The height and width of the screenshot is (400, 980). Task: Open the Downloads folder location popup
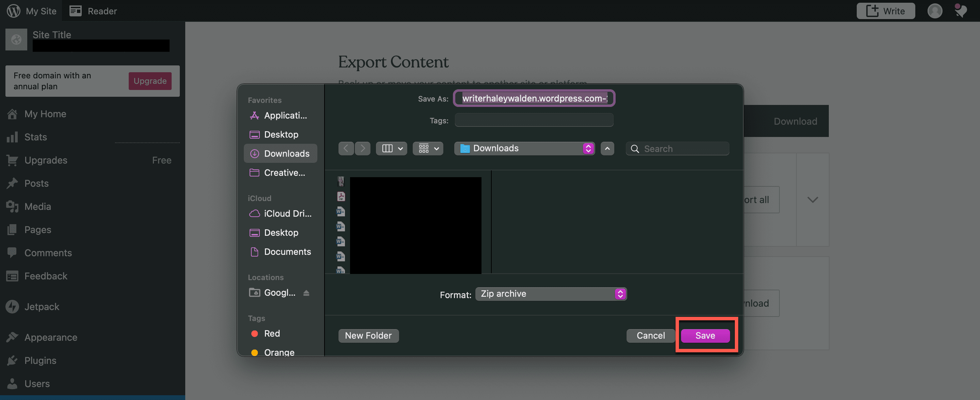pos(525,149)
